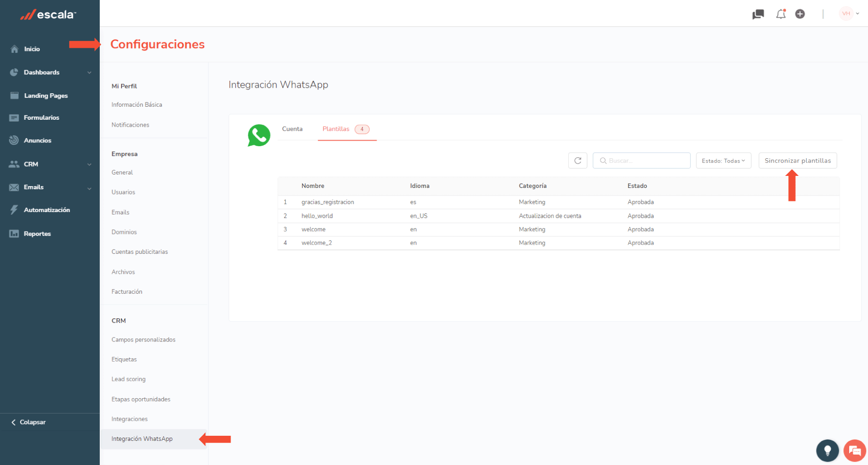Click the Automatización lightning icon

(14, 210)
